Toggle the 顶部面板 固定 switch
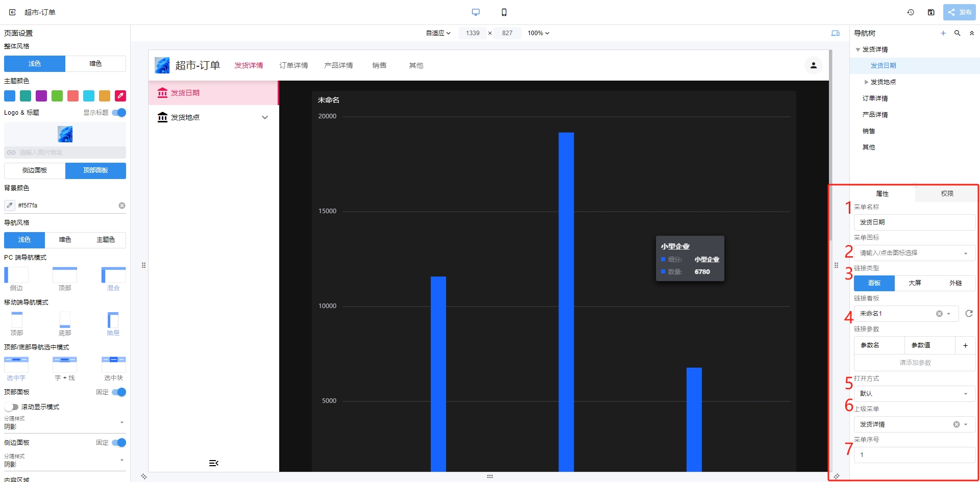The image size is (980, 482). (x=119, y=392)
